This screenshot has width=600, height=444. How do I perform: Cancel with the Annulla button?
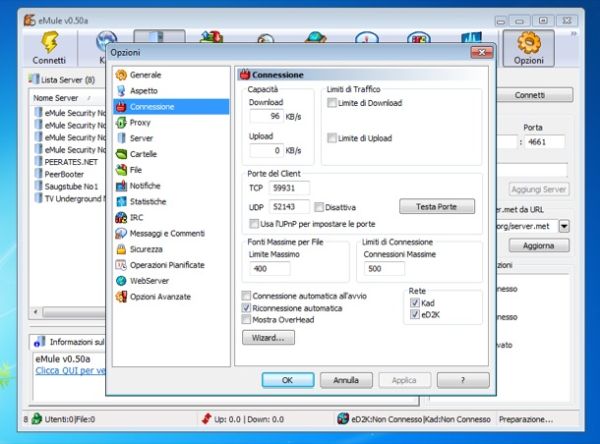(346, 380)
